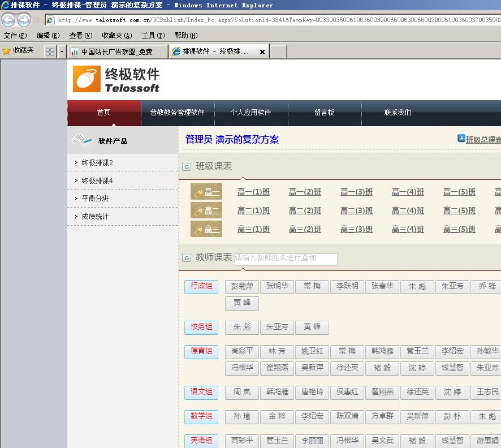This screenshot has height=448, width=501.
Task: Select the 校务组 group button
Action: click(x=201, y=328)
